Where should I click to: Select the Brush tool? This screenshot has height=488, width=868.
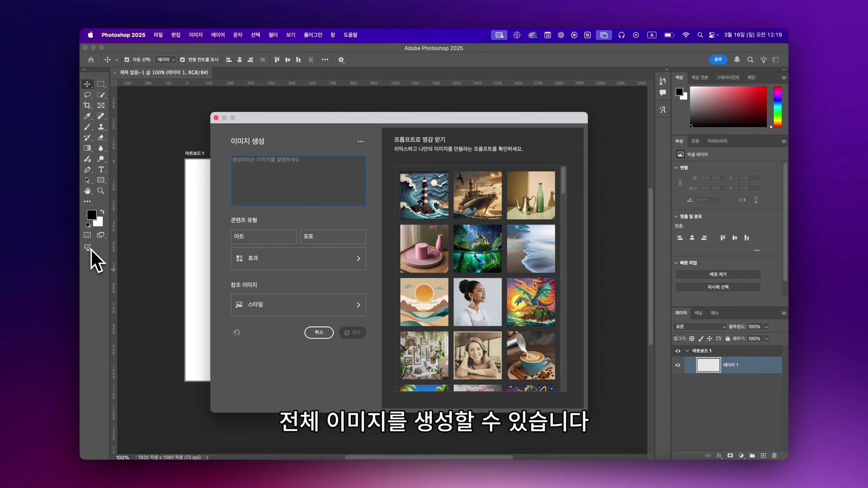click(87, 127)
